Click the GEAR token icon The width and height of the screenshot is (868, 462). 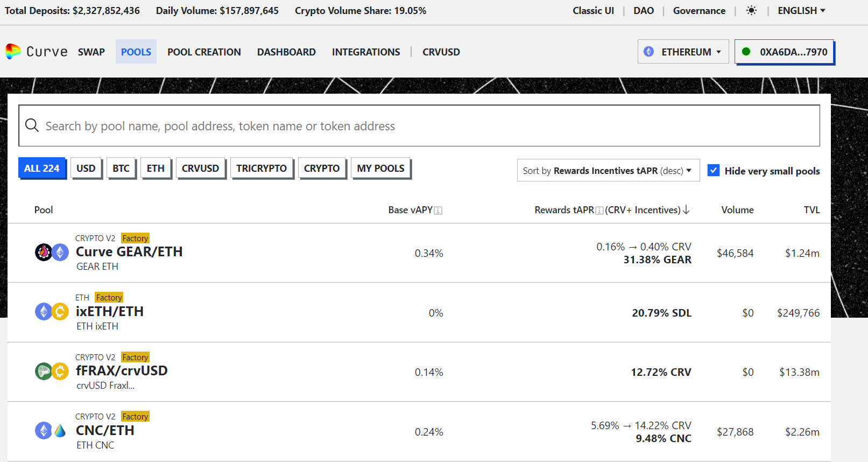[44, 252]
